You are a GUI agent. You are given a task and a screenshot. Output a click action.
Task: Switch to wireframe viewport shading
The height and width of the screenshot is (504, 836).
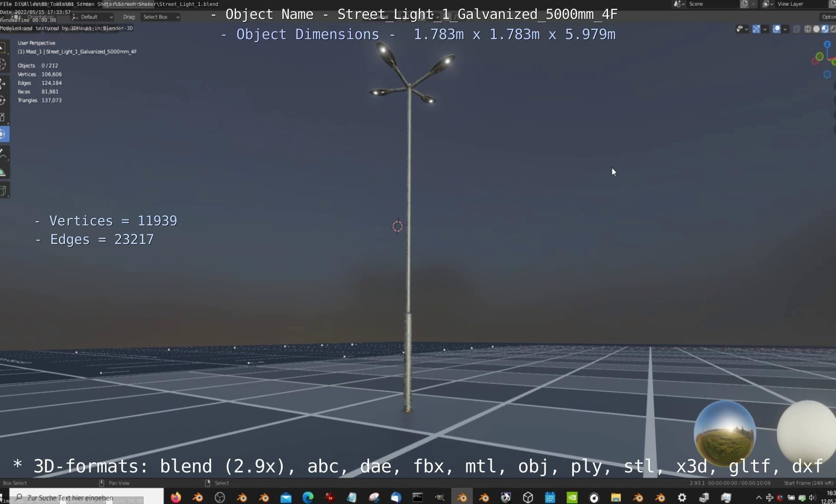coord(808,29)
